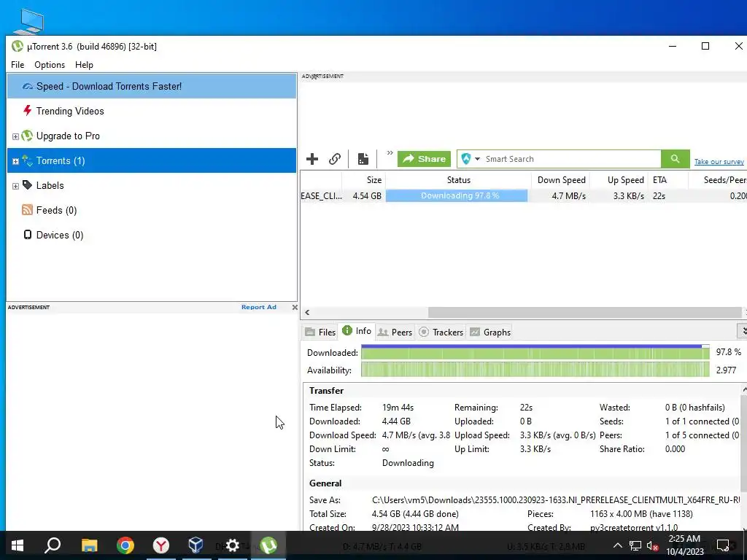Sort by the Size column header
Image resolution: width=747 pixels, height=560 pixels.
coord(363,180)
